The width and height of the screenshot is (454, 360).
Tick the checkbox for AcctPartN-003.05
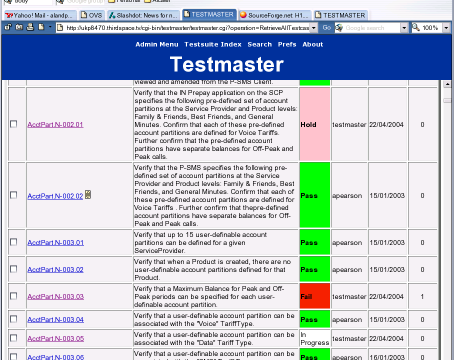(x=14, y=338)
